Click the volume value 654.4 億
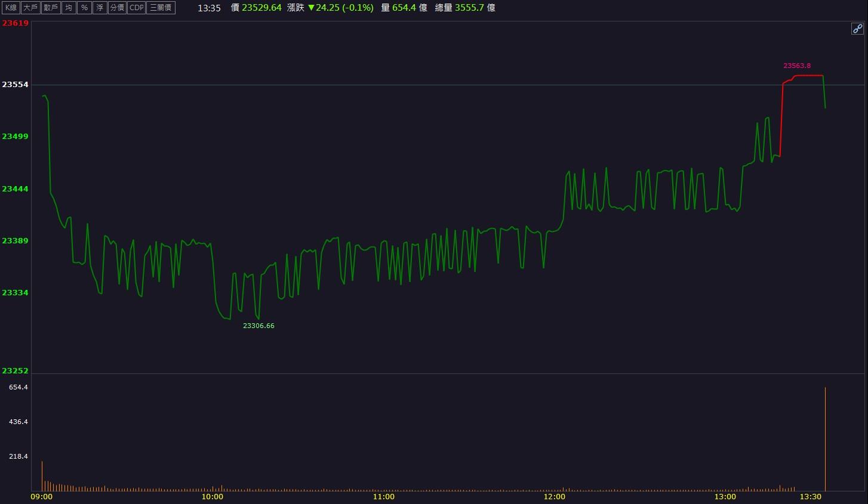 (x=410, y=8)
